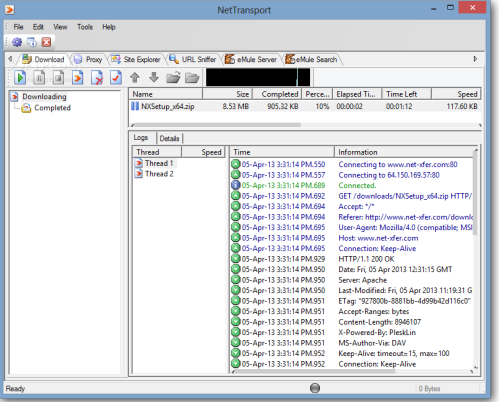
Task: Click download icon beside HTTP/1.1 200 OK
Action: click(236, 259)
